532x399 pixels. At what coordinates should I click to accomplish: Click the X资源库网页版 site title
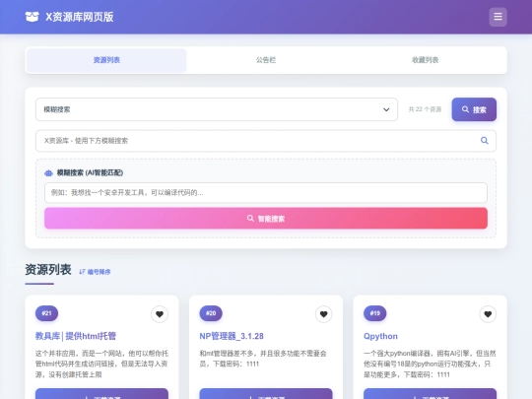tap(80, 17)
